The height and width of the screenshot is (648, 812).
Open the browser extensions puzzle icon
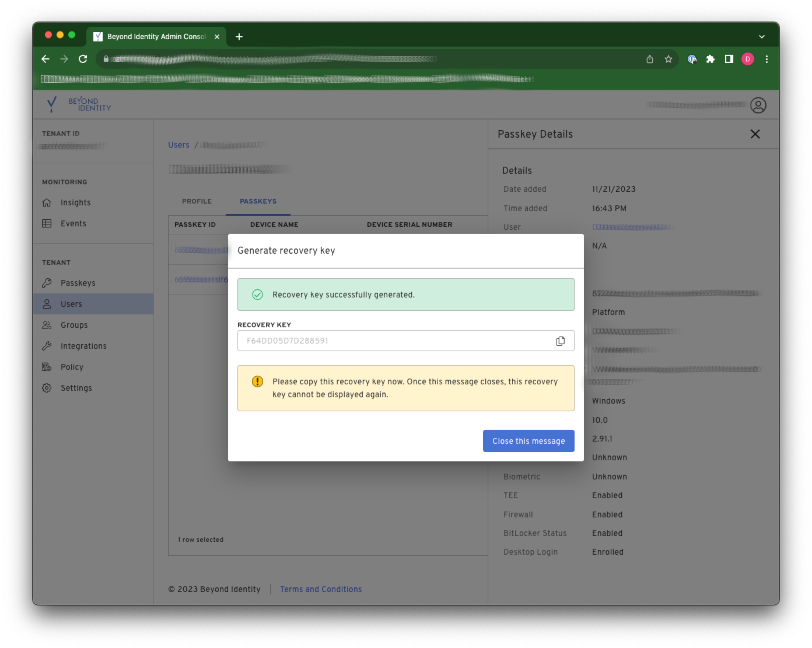point(710,59)
